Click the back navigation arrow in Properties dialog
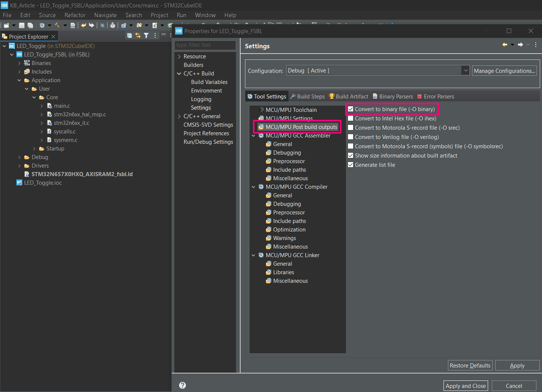The width and height of the screenshot is (542, 392). point(505,45)
